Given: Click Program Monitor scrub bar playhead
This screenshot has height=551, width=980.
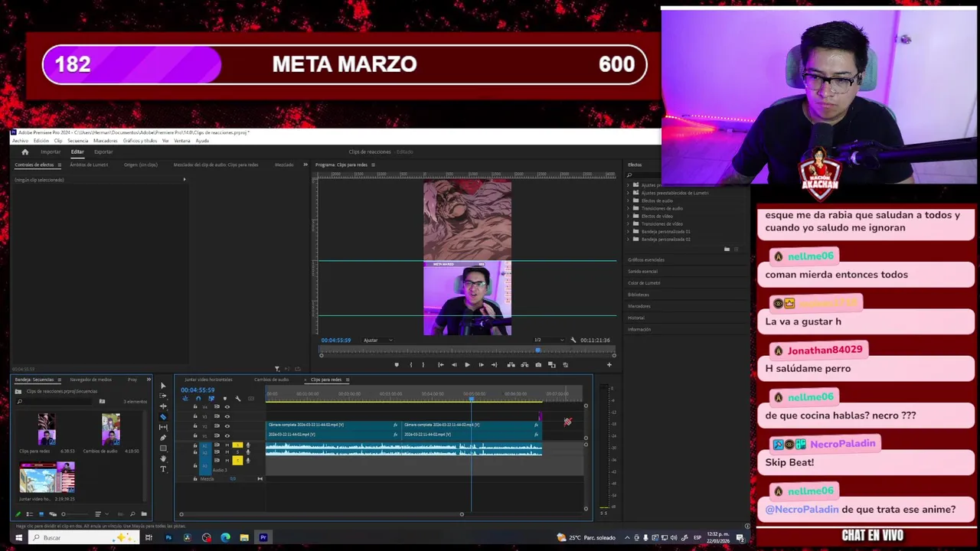Looking at the screenshot, I should tap(537, 350).
